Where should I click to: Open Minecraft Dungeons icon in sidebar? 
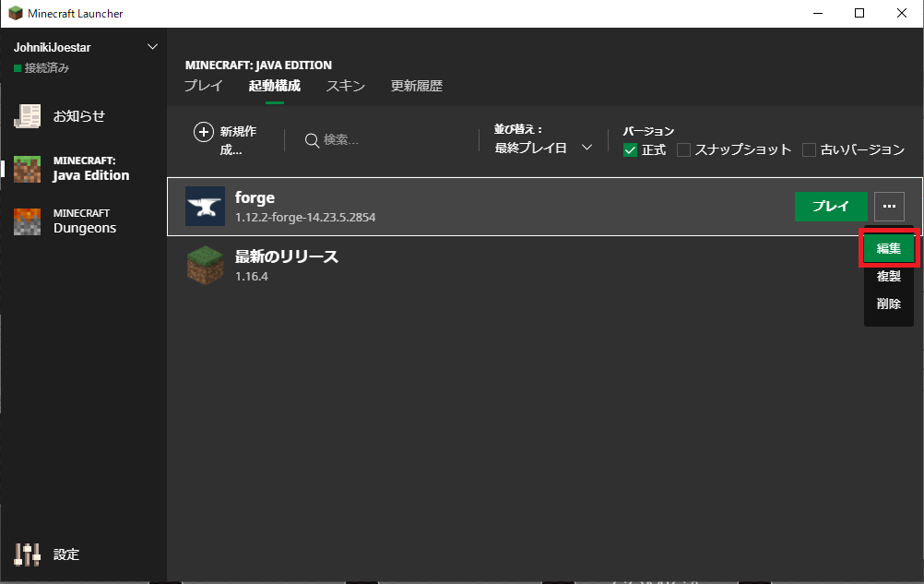point(27,221)
